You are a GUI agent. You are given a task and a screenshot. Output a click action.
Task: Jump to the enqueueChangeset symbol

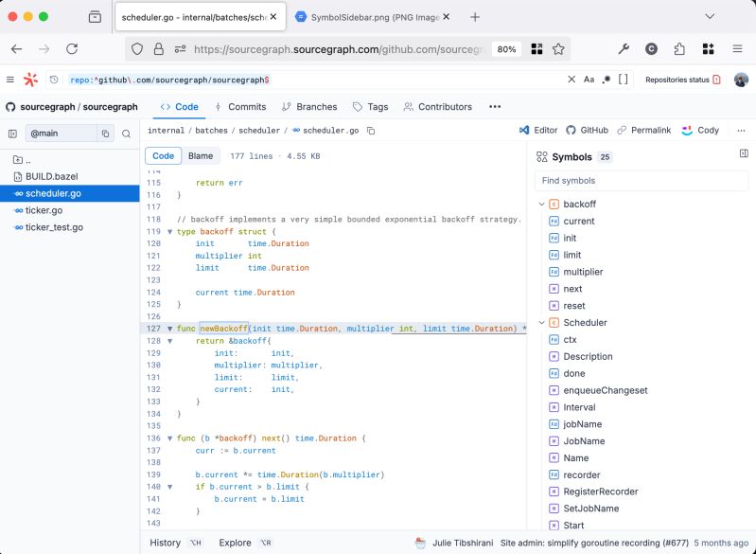[606, 390]
